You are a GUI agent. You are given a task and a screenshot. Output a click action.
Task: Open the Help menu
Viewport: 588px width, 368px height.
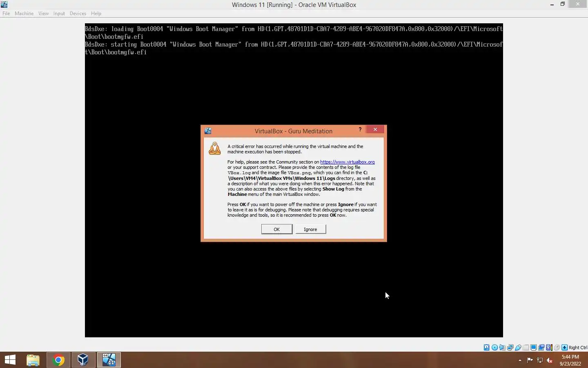pos(96,13)
